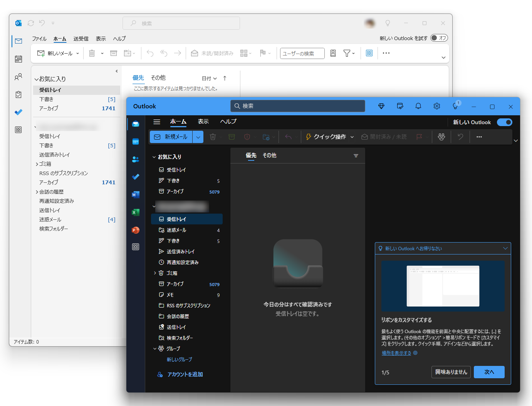The height and width of the screenshot is (406, 532).
Task: Launch Word from the app sidebar
Action: click(x=135, y=194)
